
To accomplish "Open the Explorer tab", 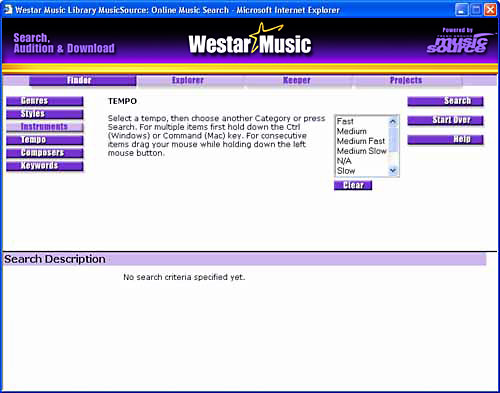I will (188, 80).
